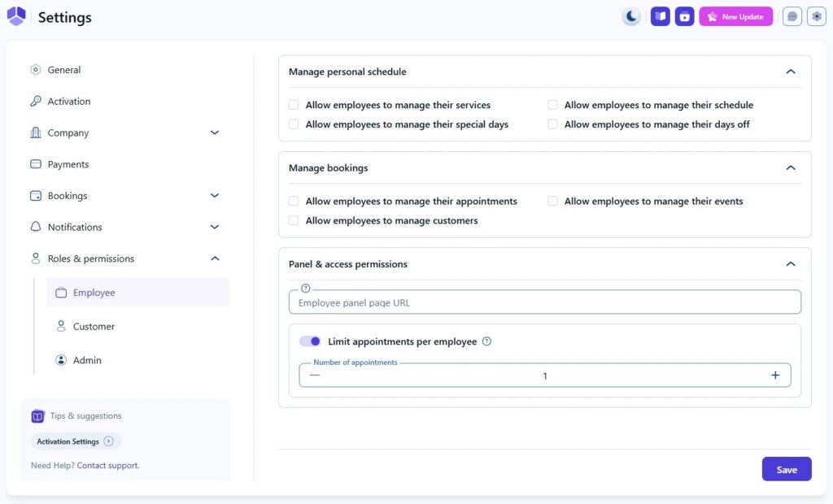Increase number of appointments with plus
The image size is (833, 504).
click(x=775, y=375)
